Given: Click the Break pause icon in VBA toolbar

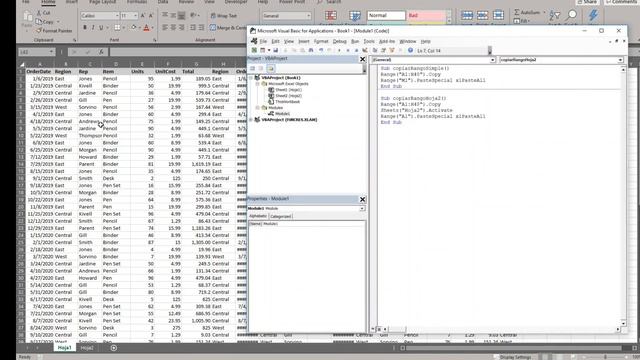Looking at the screenshot, I should click(x=348, y=50).
